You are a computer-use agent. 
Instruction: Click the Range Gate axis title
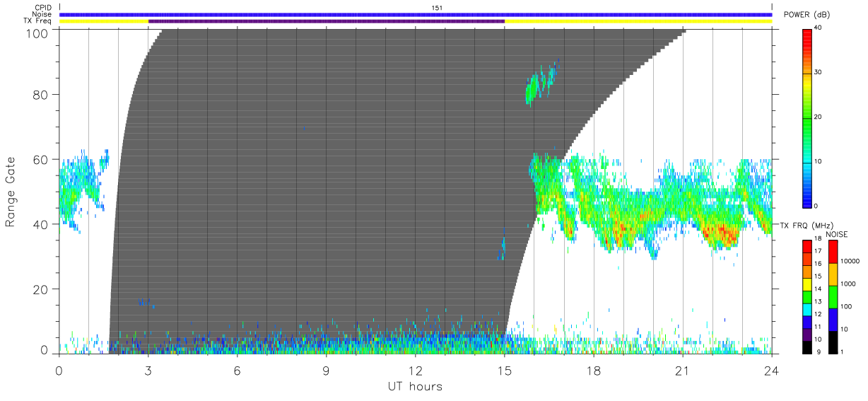11,192
